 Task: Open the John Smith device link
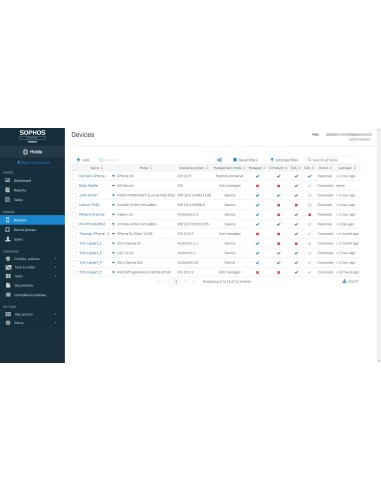click(88, 195)
